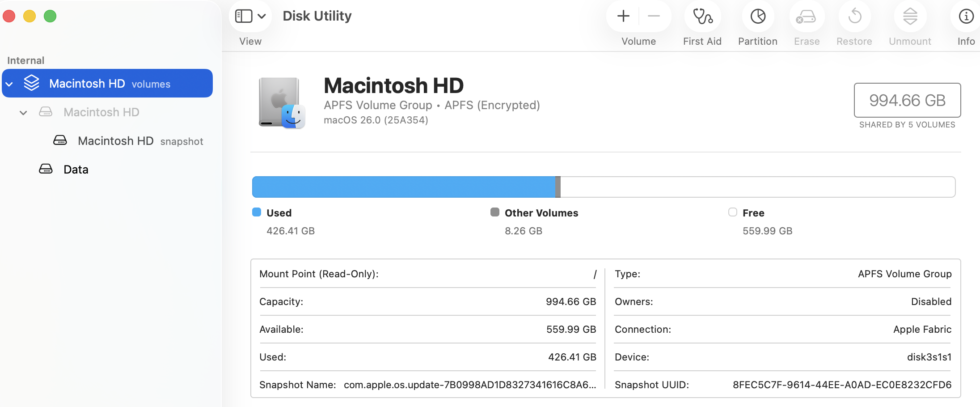
Task: Zoom the window with the green button
Action: (x=50, y=17)
